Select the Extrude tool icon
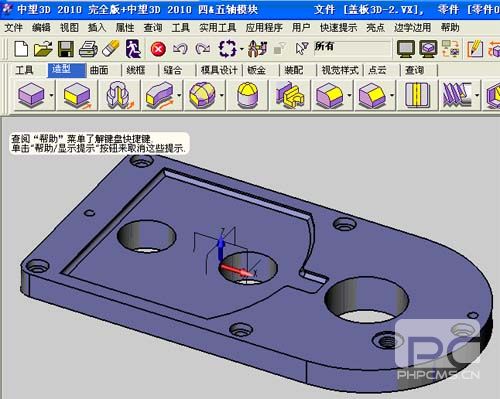 77,95
